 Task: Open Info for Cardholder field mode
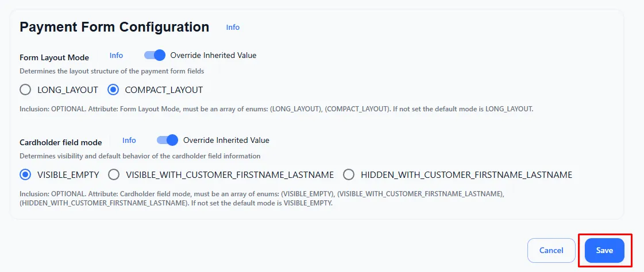click(129, 141)
